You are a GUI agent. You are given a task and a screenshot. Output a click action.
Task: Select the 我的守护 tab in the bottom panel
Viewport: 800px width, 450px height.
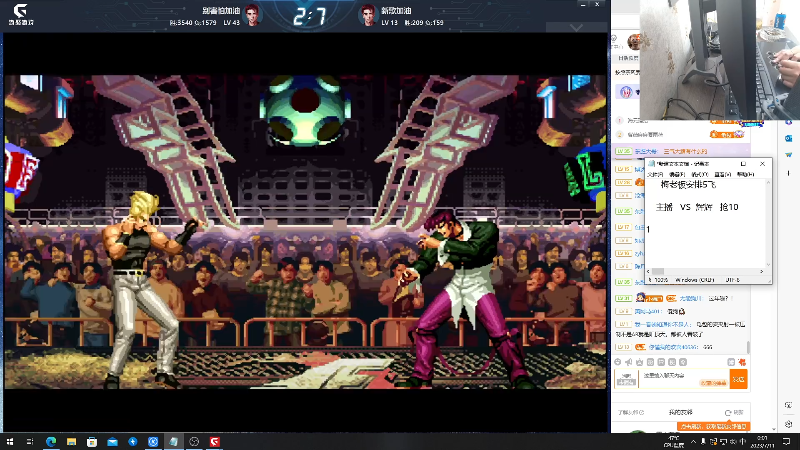[681, 412]
